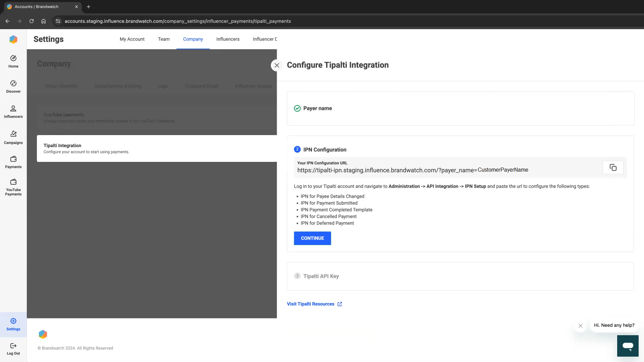This screenshot has height=362, width=644.
Task: Expand the IPN Configuration step header
Action: click(324, 149)
